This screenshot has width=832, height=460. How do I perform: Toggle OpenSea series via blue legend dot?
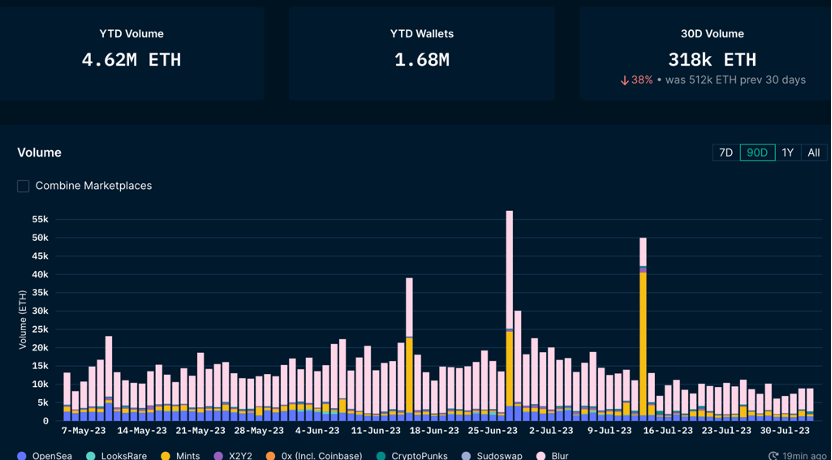coord(22,456)
